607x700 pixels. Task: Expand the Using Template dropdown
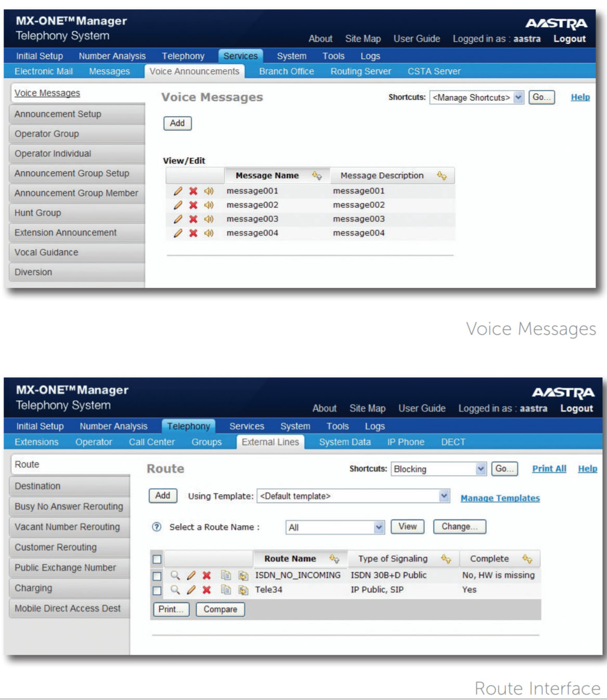[x=354, y=496]
